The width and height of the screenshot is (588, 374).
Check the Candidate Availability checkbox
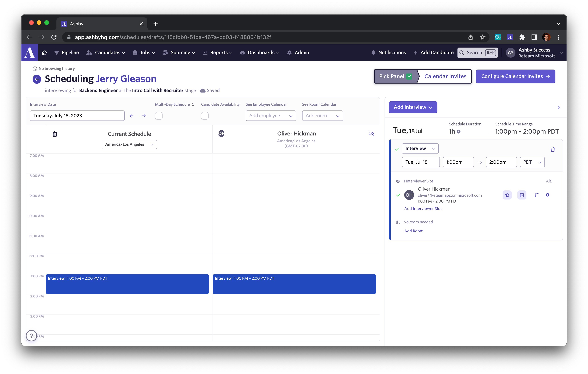[x=205, y=116]
